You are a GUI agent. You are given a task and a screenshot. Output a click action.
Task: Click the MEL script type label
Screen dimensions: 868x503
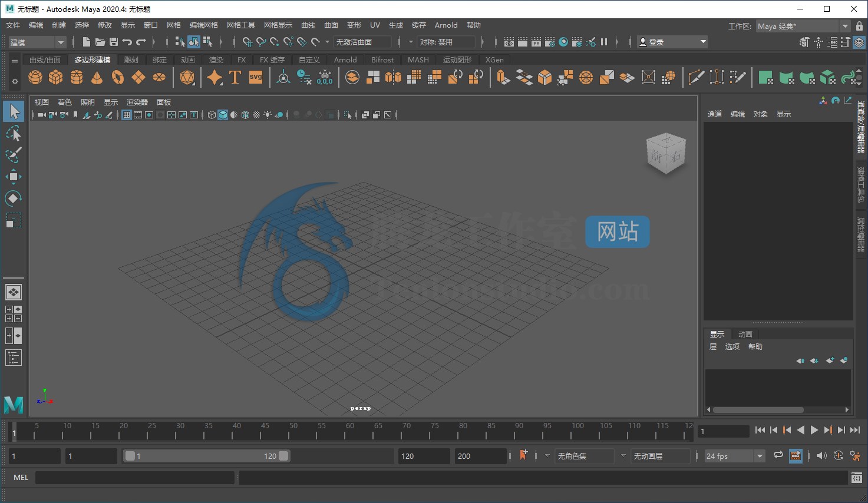[21, 478]
